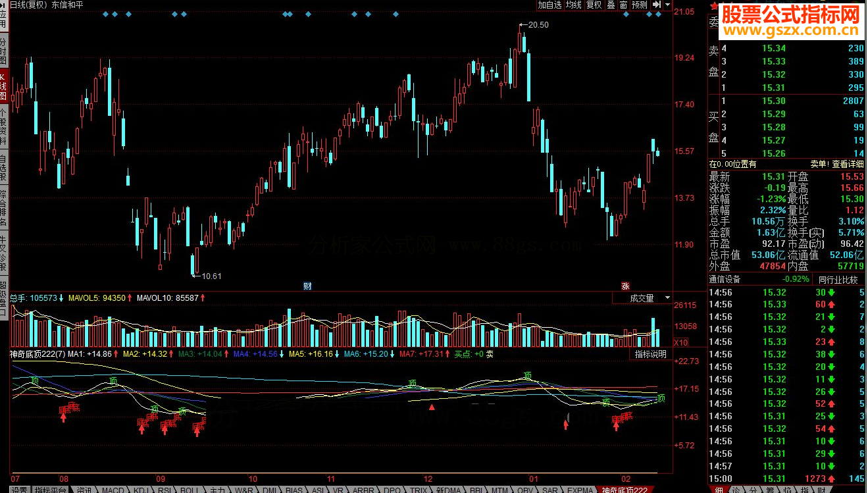Select the K线图 sidebar tab

3,85
